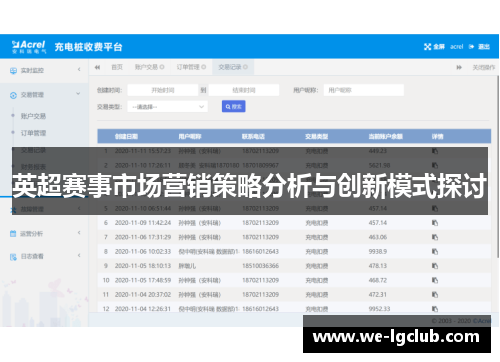Open details for row 7 dated 2020-11-06 17:31:29
This screenshot has width=500, height=362.
(x=435, y=237)
